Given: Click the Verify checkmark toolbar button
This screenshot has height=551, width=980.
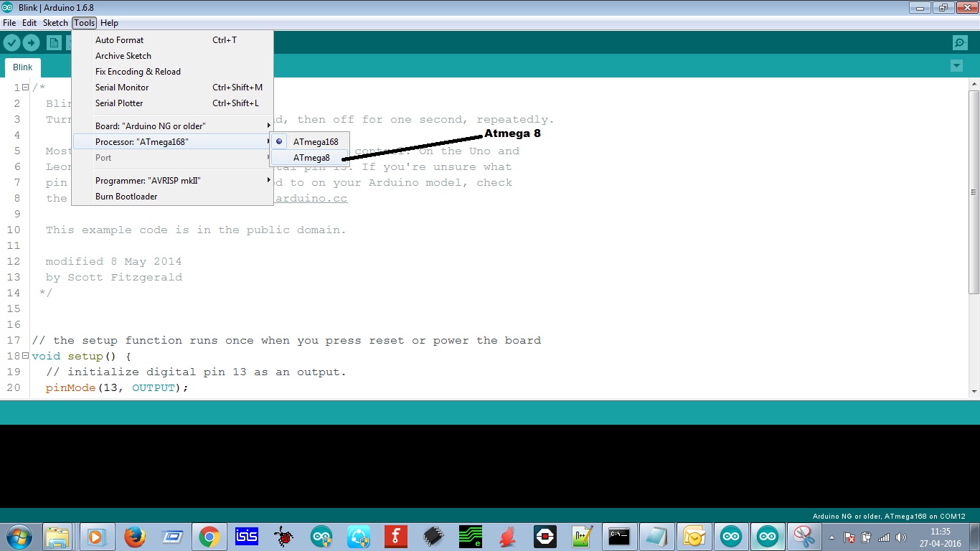Looking at the screenshot, I should pyautogui.click(x=11, y=42).
